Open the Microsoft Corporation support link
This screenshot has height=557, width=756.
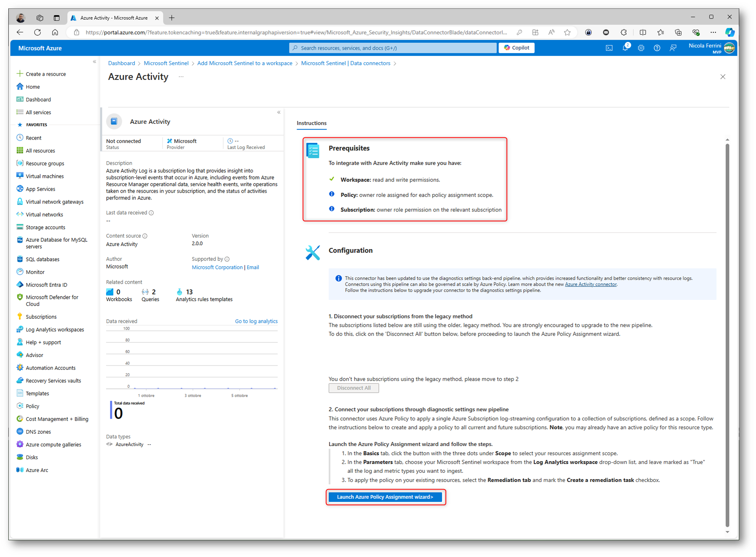point(217,267)
